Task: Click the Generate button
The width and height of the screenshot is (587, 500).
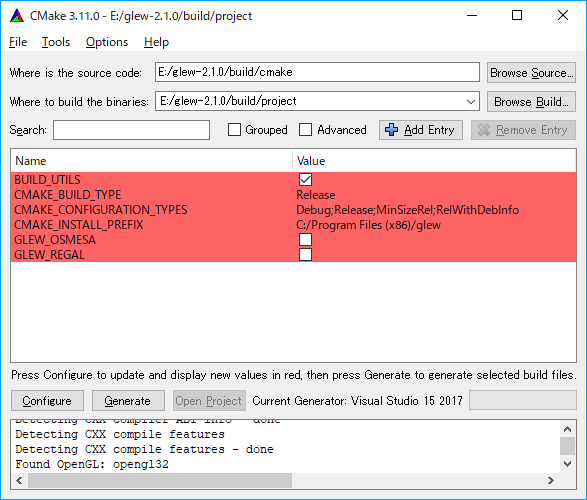Action: [128, 400]
